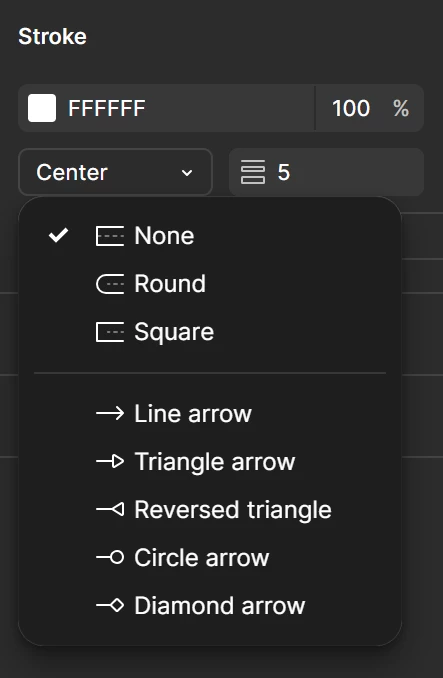This screenshot has height=678, width=443.
Task: Click the Triangle arrow icon
Action: (x=110, y=461)
